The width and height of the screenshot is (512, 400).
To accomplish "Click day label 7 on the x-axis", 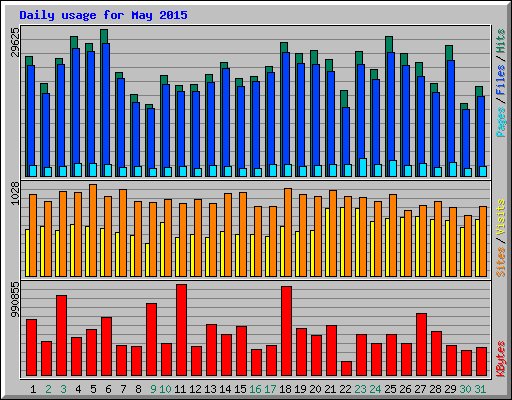I will [x=123, y=389].
